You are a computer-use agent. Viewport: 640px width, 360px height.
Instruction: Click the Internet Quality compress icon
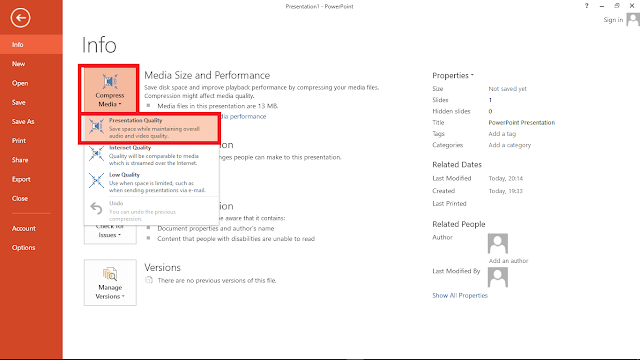(96, 153)
